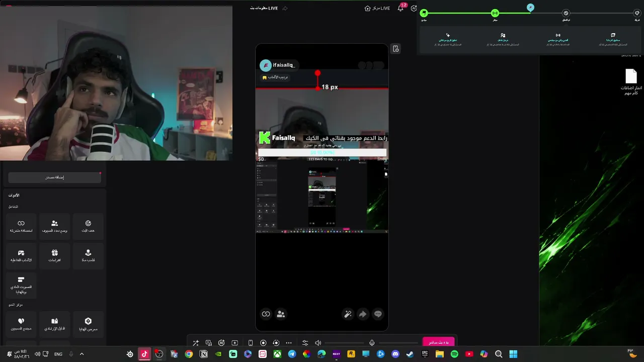The width and height of the screenshot is (644, 362).
Task: Adjust the speaker volume slider
Action: (344, 343)
